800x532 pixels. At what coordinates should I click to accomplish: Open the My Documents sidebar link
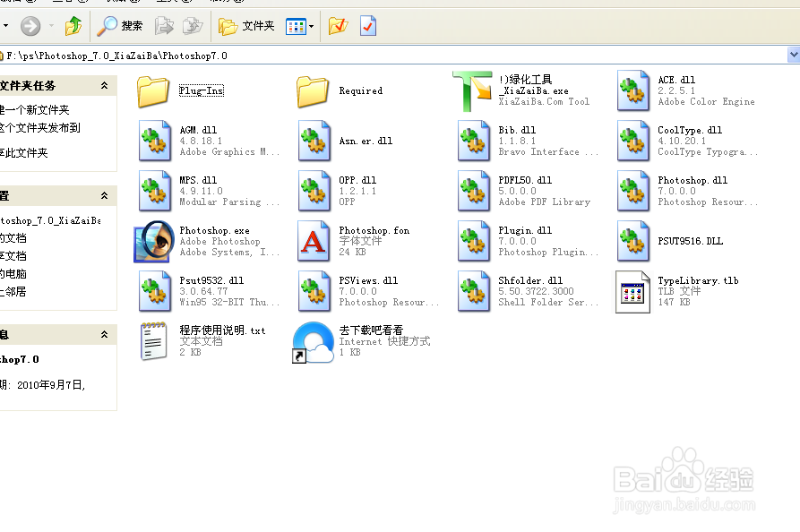(13, 237)
